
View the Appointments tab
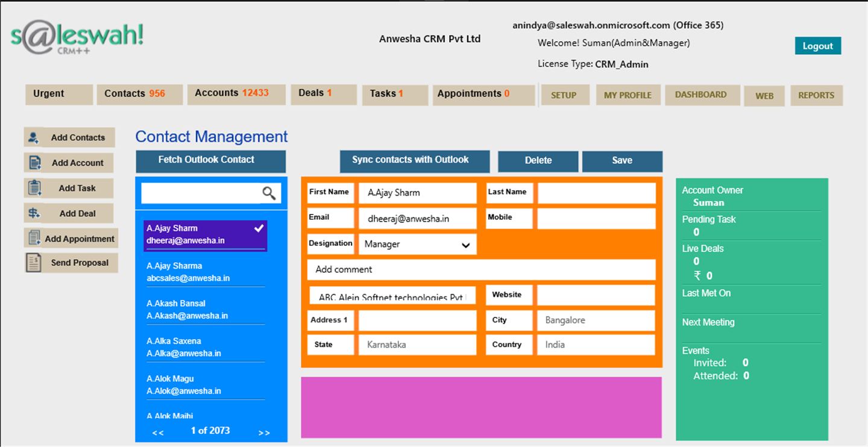coord(483,95)
